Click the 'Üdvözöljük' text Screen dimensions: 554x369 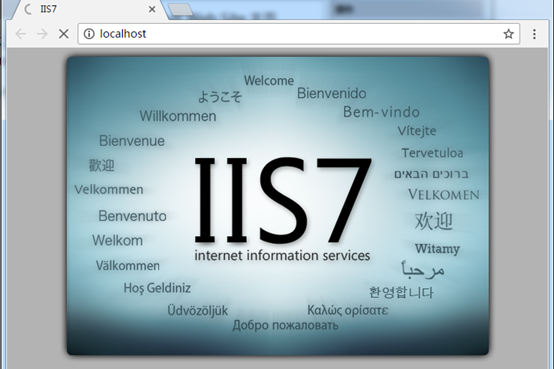[198, 310]
